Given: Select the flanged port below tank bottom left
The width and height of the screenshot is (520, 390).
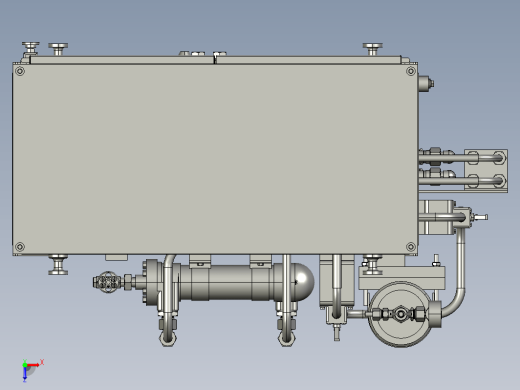Looking at the screenshot, I should pos(58,265).
